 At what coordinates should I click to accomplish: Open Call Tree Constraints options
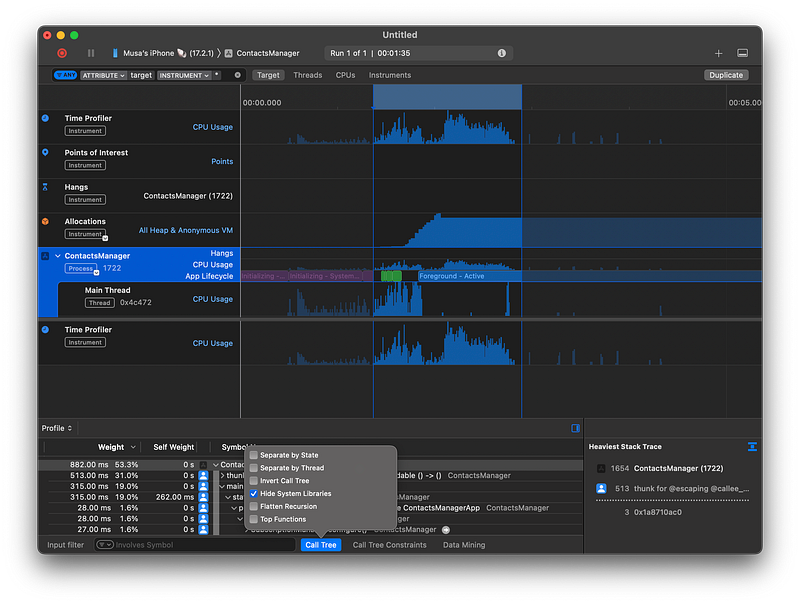(389, 545)
